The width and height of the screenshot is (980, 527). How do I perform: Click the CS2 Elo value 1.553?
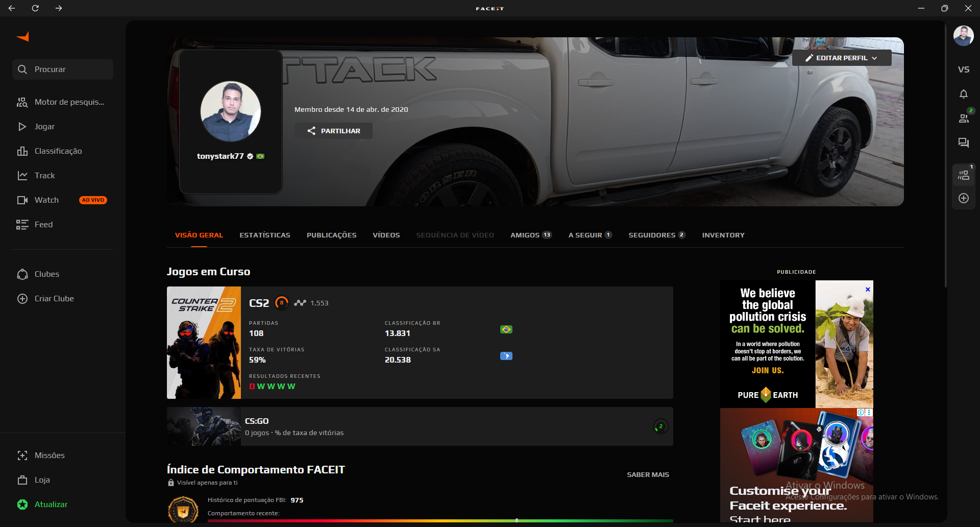pos(320,303)
